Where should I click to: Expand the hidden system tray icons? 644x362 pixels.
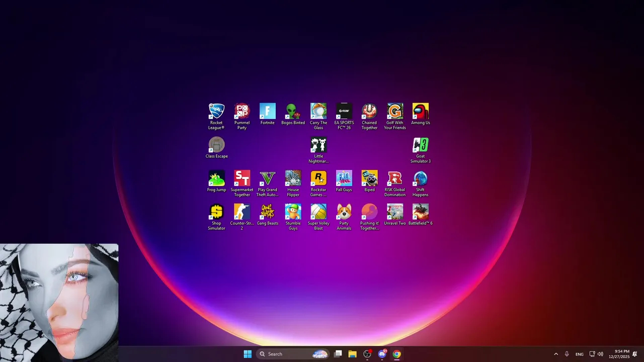point(556,354)
